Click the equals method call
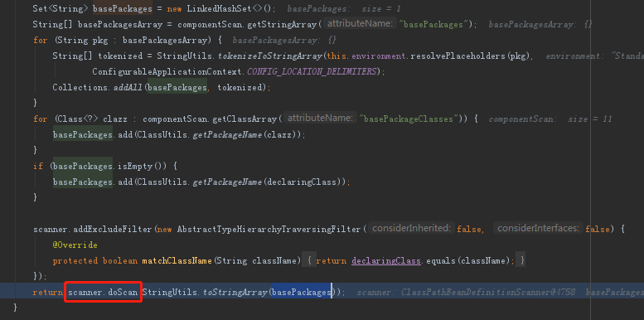The image size is (644, 320). (x=440, y=260)
